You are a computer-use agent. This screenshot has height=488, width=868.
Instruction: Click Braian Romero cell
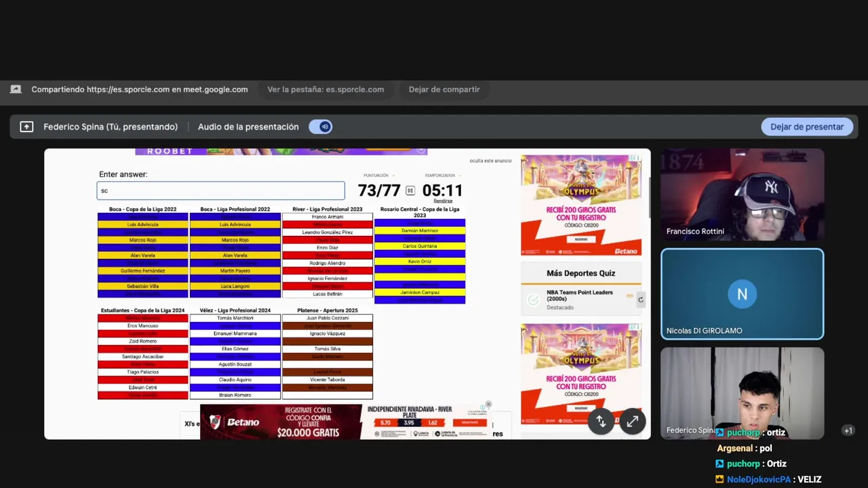(x=235, y=395)
